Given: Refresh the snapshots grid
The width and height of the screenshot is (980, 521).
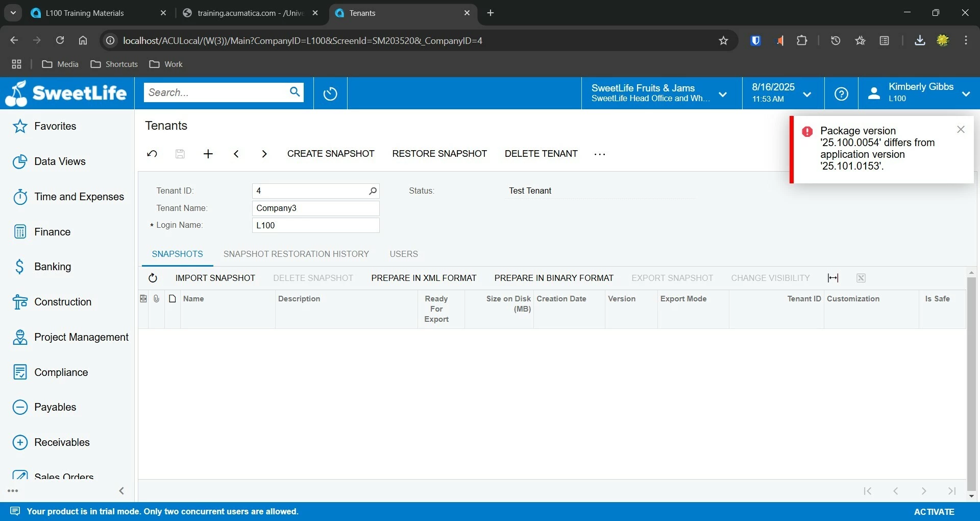Looking at the screenshot, I should point(153,278).
